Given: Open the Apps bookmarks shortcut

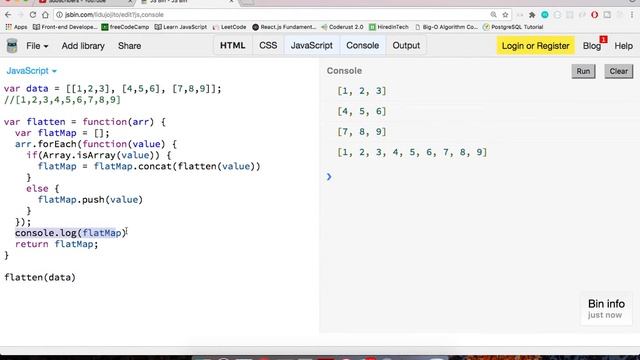Looking at the screenshot, I should [16, 27].
